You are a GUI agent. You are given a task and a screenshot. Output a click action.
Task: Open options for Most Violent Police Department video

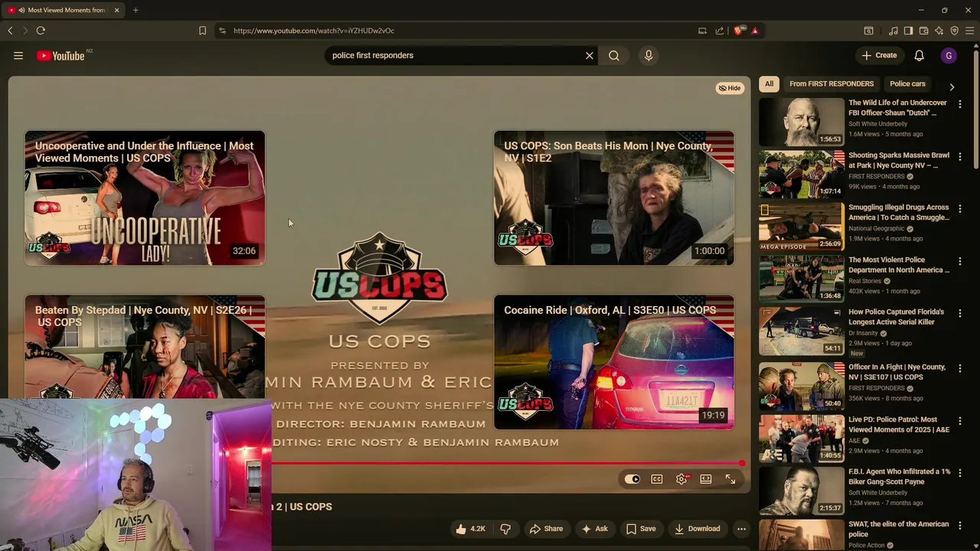pyautogui.click(x=959, y=262)
